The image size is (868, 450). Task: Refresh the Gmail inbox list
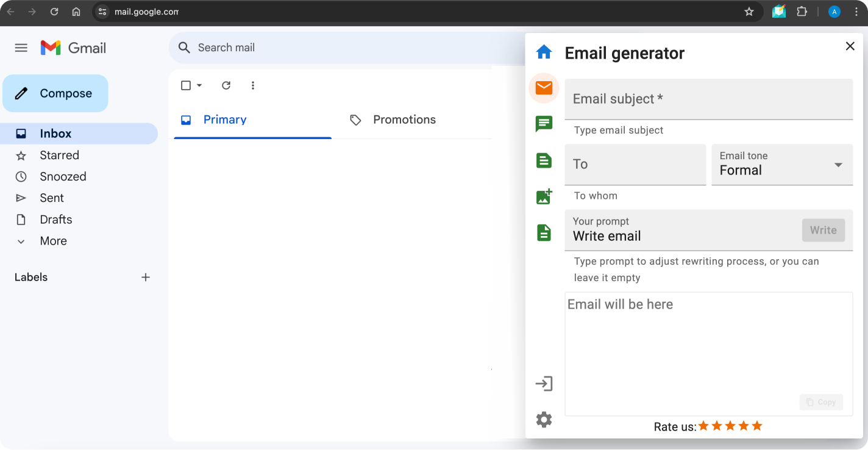pos(226,85)
